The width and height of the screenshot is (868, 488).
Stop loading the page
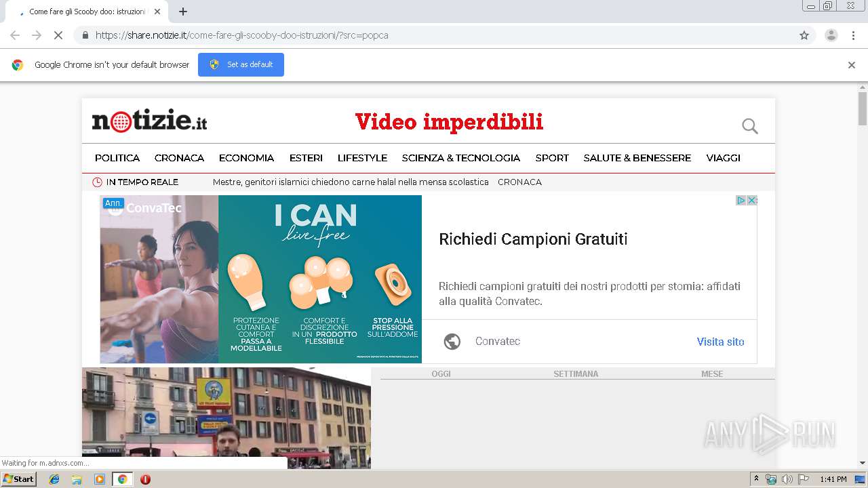point(58,35)
